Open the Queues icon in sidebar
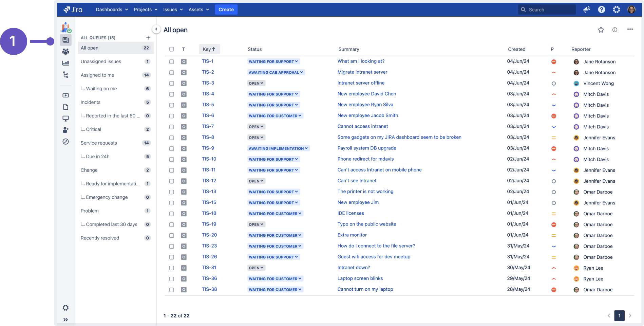644x326 pixels. (65, 40)
